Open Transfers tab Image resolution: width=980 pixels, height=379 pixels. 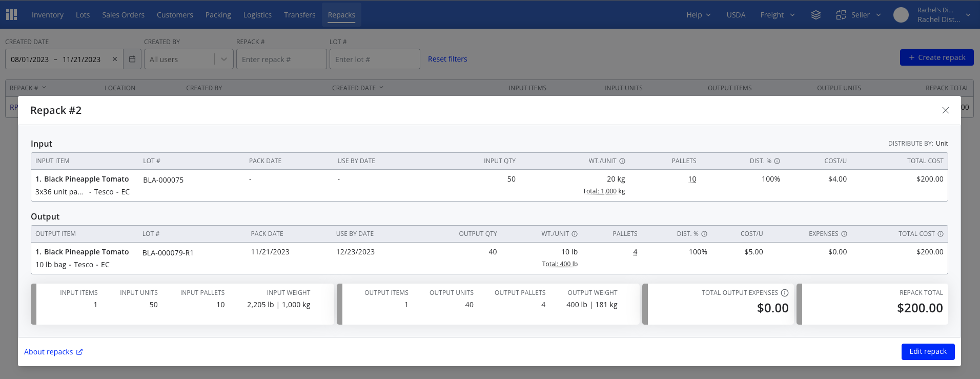(x=300, y=15)
